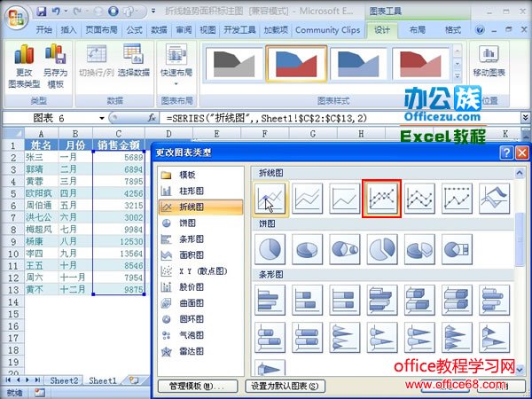This screenshot has width=532, height=399.
Task: Select 饼图 category in list
Action: click(x=201, y=223)
